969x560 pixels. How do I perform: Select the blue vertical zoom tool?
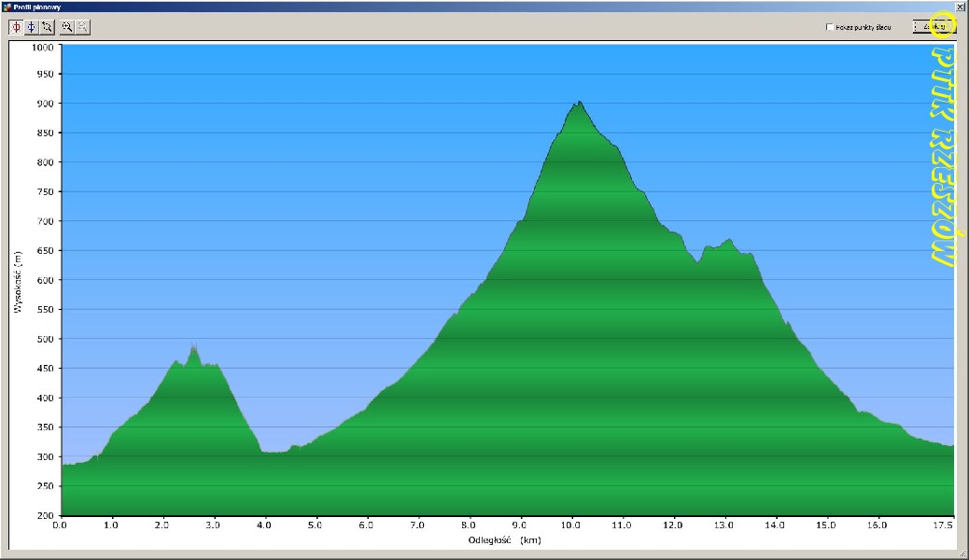31,27
